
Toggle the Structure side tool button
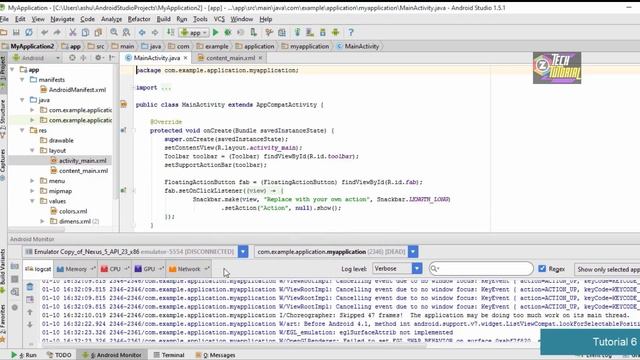point(3,118)
